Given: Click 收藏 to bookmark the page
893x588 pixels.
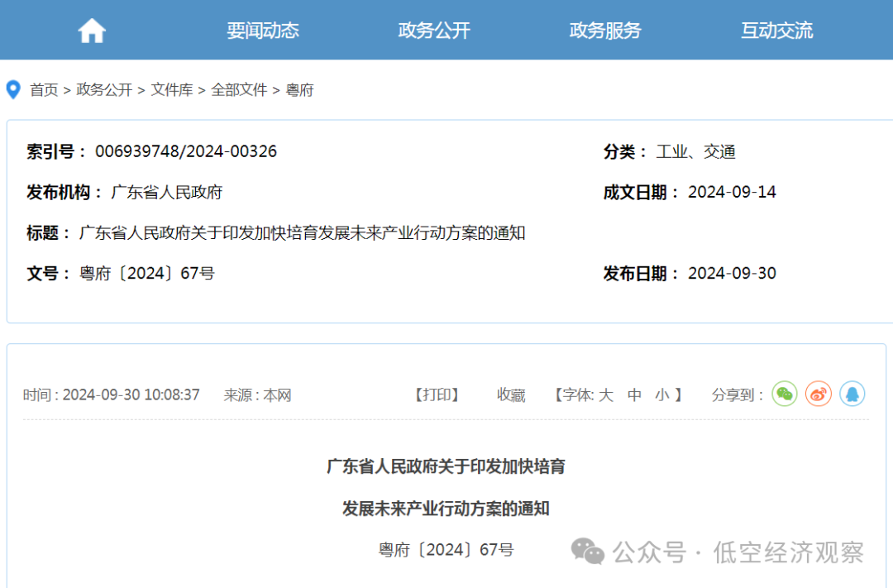Looking at the screenshot, I should [x=511, y=395].
